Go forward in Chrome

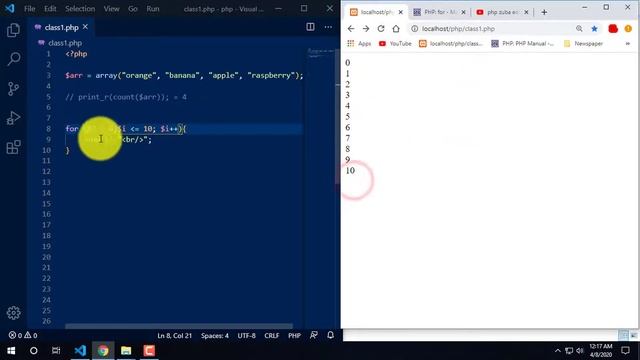pyautogui.click(x=366, y=29)
